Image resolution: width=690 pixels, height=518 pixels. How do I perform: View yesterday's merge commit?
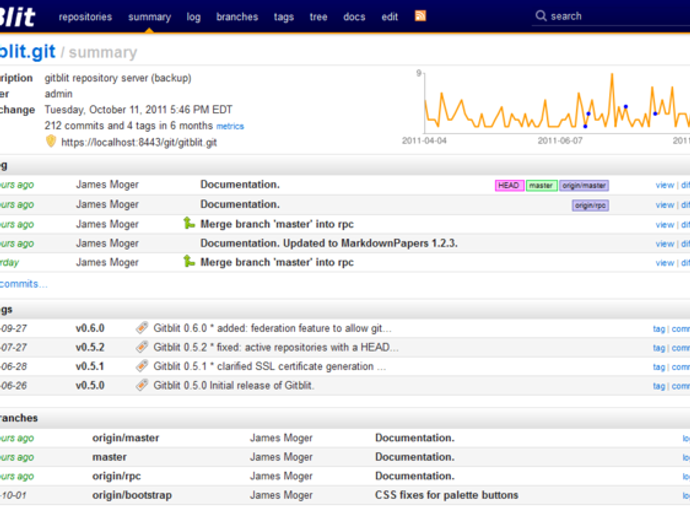click(664, 263)
